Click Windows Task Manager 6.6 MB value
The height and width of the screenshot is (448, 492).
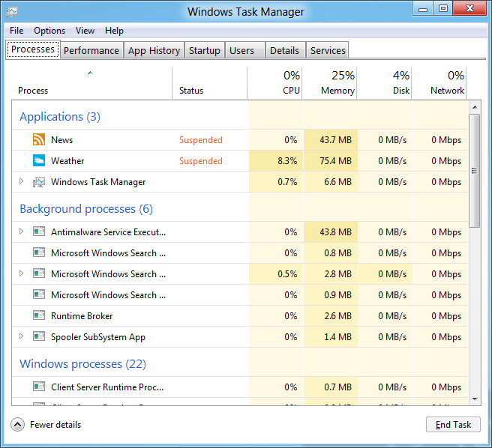(x=338, y=182)
